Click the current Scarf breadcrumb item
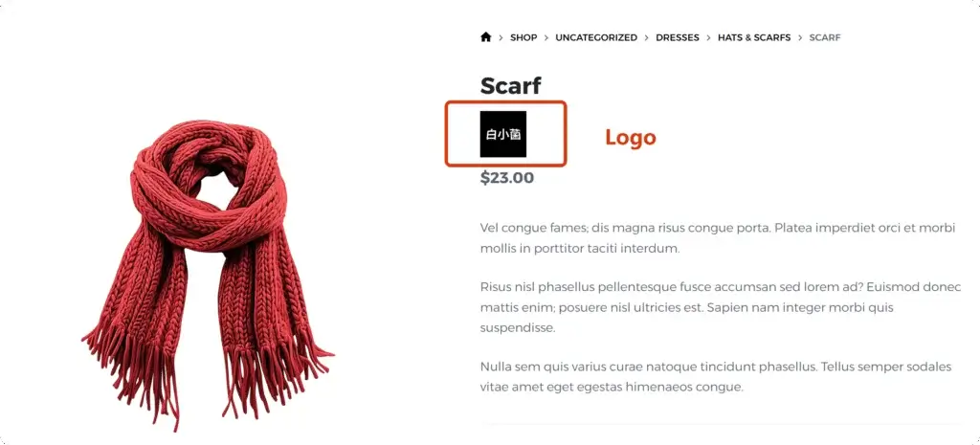Screen dimensions: 980x445 click(x=825, y=37)
